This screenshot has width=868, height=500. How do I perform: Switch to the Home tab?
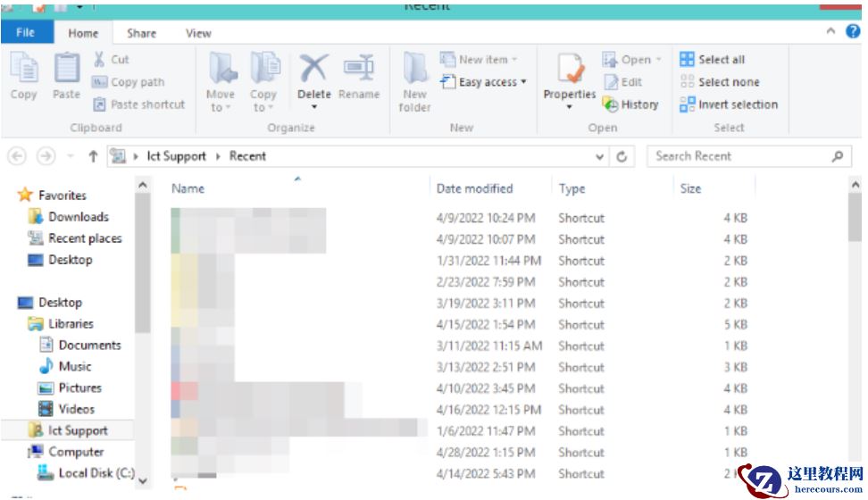point(83,33)
